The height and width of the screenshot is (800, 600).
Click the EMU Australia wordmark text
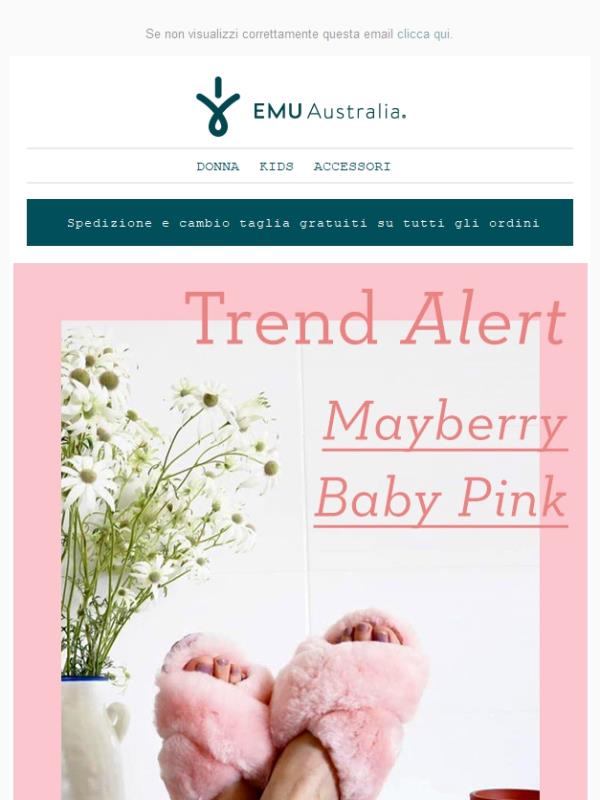(x=330, y=111)
